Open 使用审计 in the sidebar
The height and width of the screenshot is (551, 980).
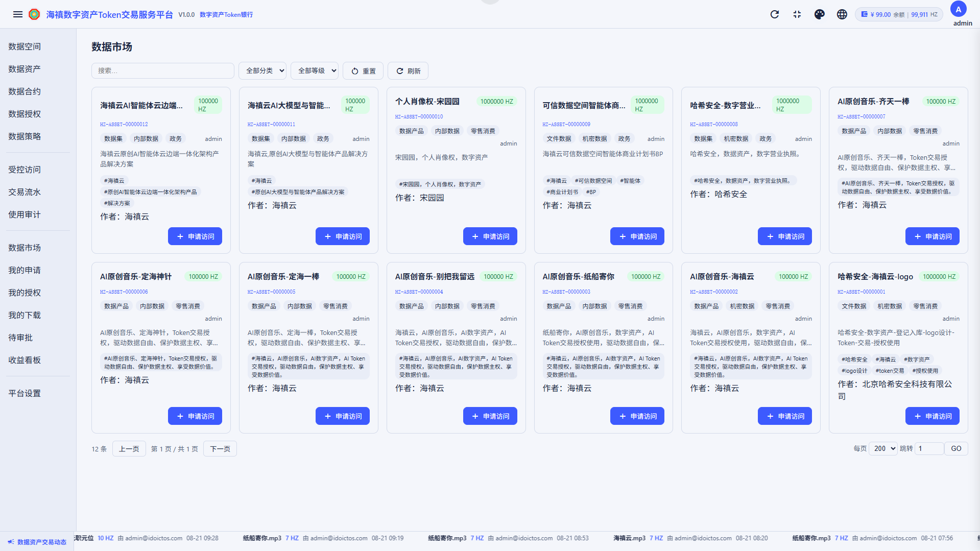pos(25,214)
